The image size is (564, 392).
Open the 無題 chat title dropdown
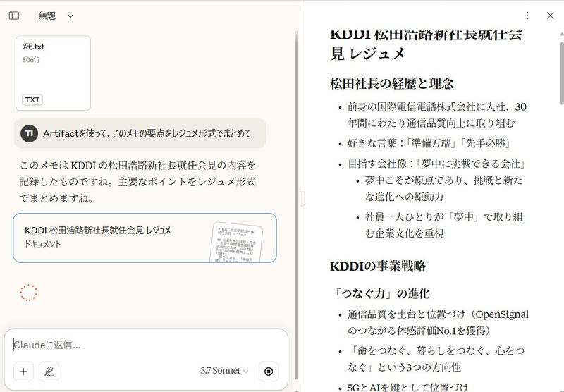[56, 16]
